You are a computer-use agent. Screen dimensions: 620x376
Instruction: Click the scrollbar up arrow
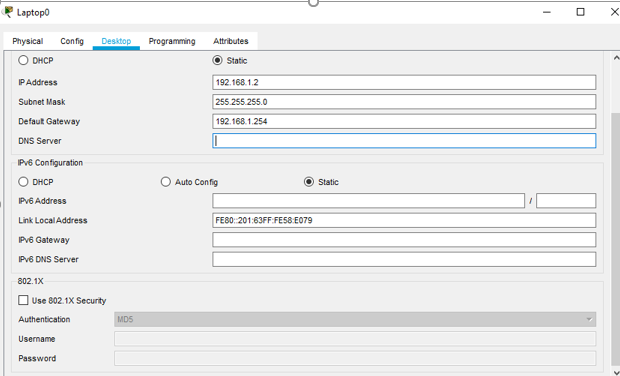pyautogui.click(x=616, y=58)
